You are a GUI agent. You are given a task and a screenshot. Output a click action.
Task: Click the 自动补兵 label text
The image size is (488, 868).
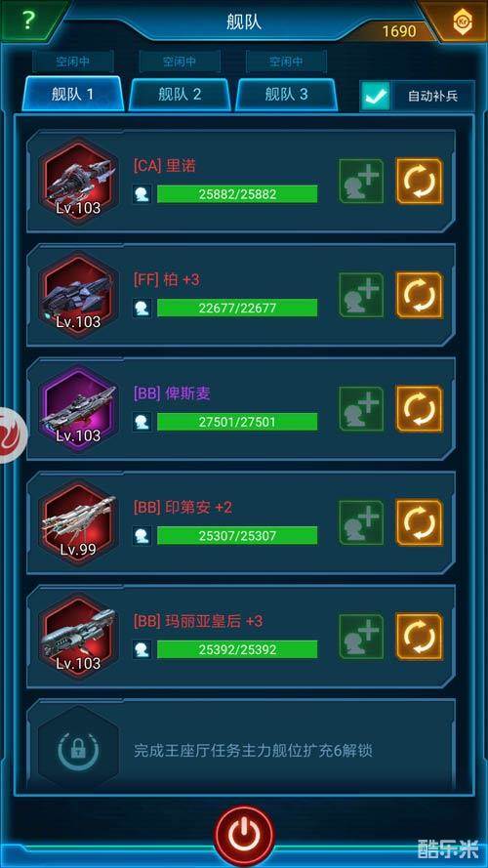click(432, 96)
